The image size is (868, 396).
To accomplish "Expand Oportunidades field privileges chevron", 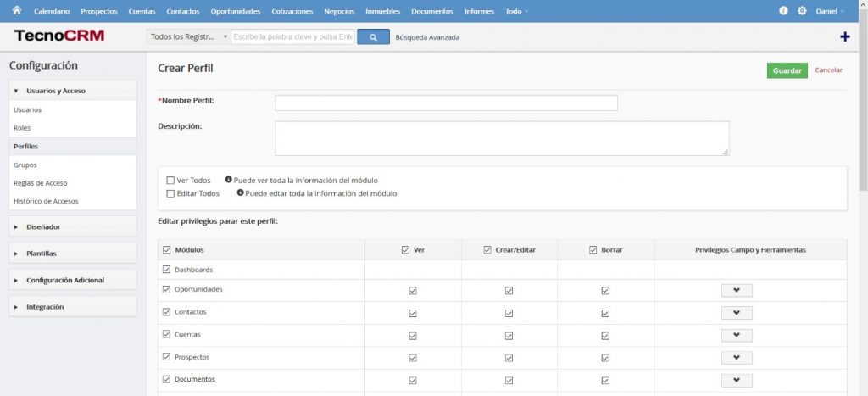I will (737, 290).
